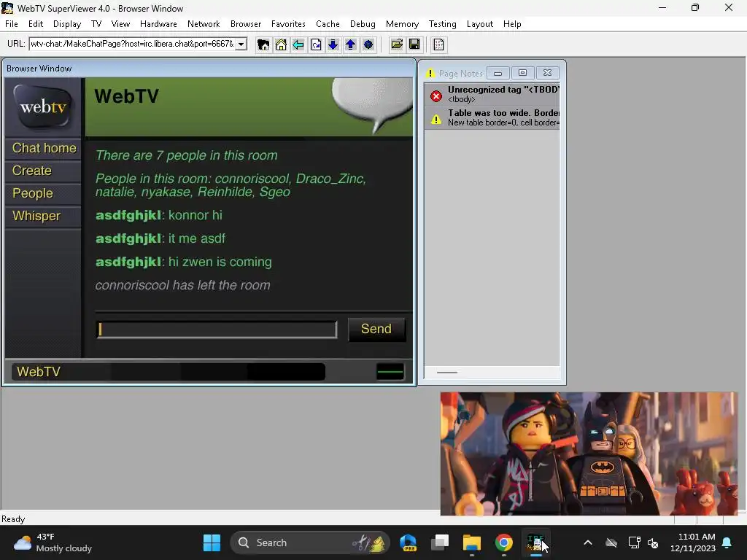Minimize the Page Notes panel
Screen dimensions: 747x560
pyautogui.click(x=498, y=74)
